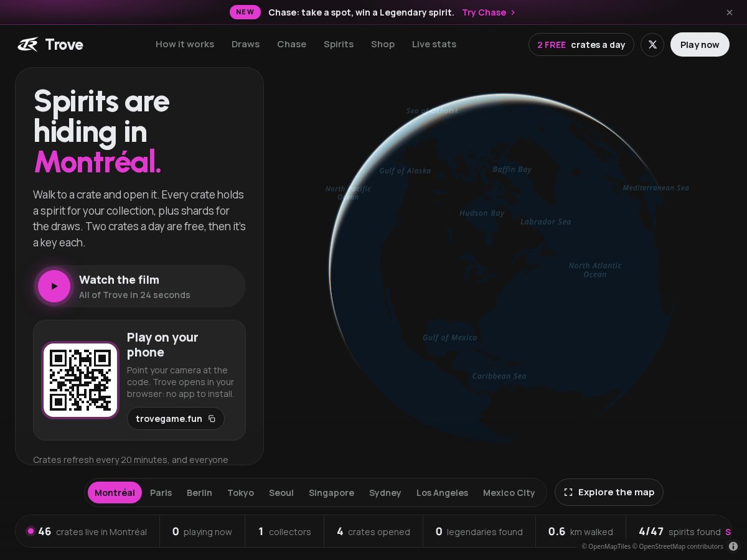Play the Trove film
The height and width of the screenshot is (560, 747).
pos(54,286)
